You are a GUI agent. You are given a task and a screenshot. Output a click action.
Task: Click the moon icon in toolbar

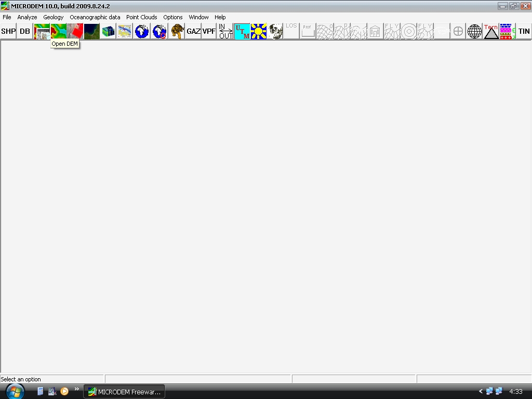[x=275, y=31]
